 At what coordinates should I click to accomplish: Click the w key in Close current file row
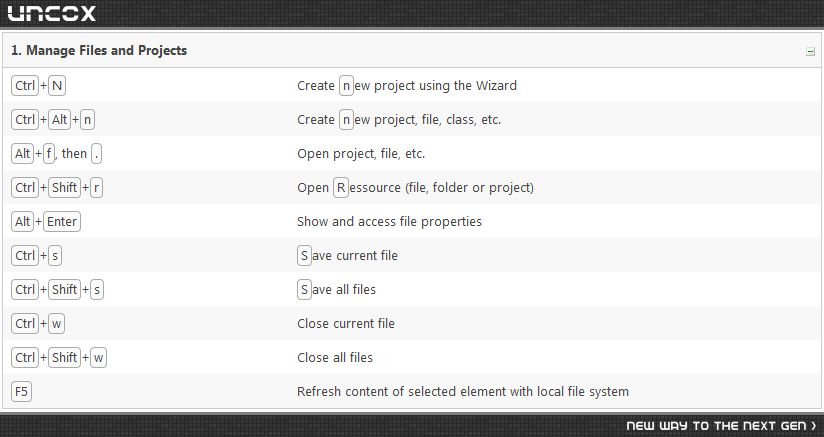tap(56, 324)
